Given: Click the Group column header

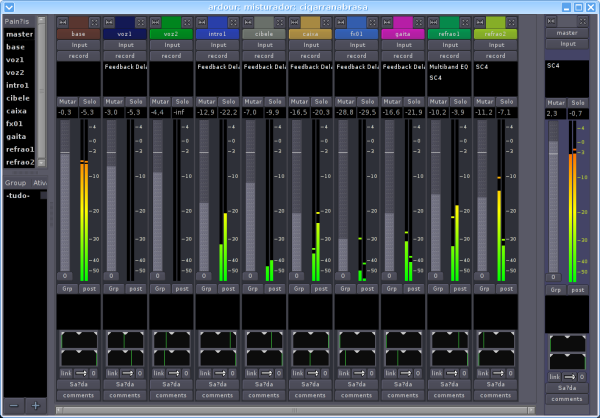Looking at the screenshot, I should (16, 183).
